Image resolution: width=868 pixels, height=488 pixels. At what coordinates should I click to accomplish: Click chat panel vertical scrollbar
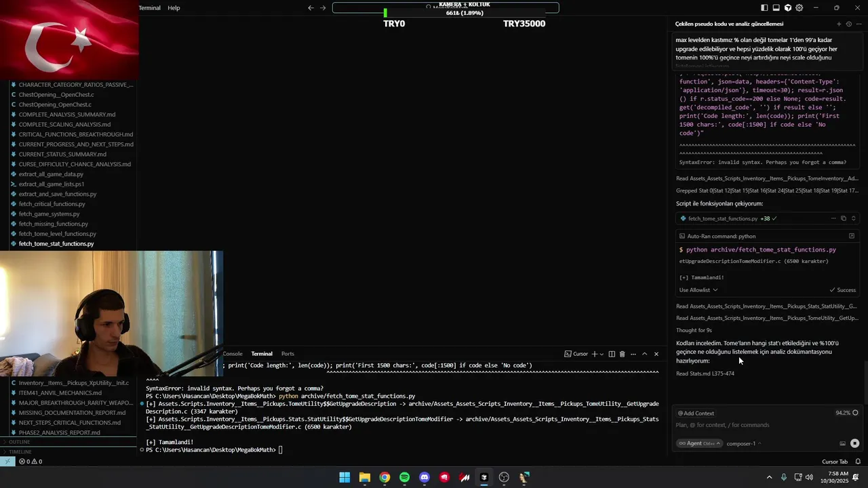click(x=865, y=383)
